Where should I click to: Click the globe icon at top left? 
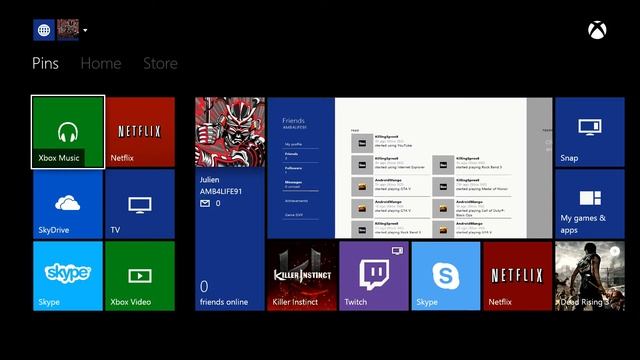tap(44, 30)
